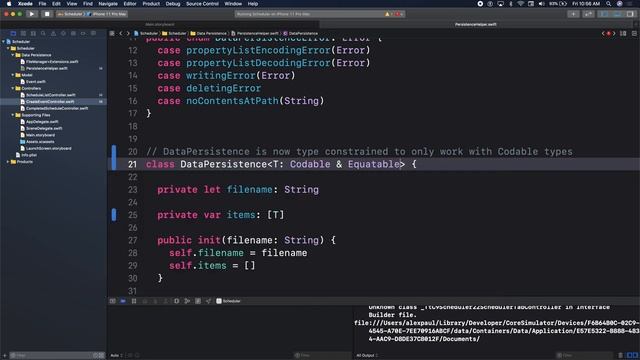640x360 pixels.
Task: Show the Breakpoint navigator
Action: point(83,33)
